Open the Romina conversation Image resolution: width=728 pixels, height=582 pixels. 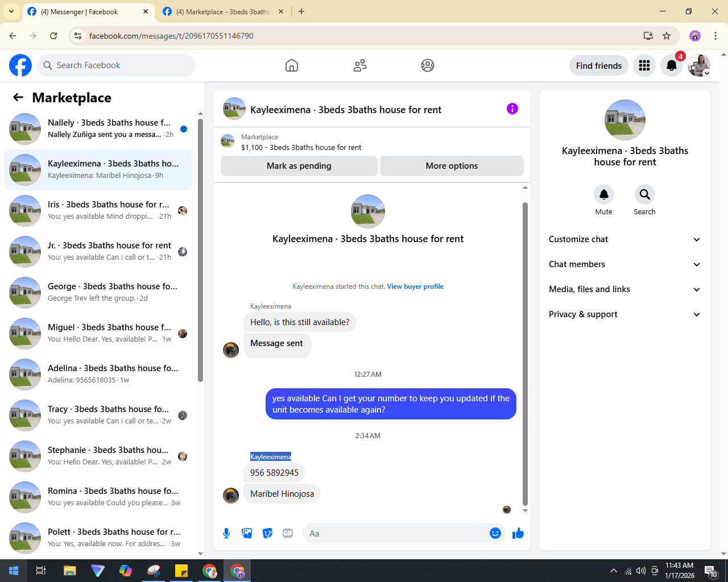click(98, 497)
